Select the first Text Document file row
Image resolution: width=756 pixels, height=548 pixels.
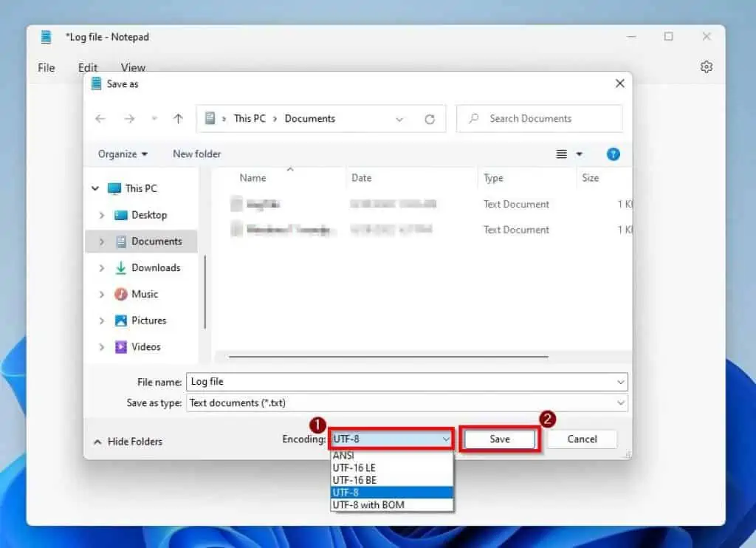[430, 204]
